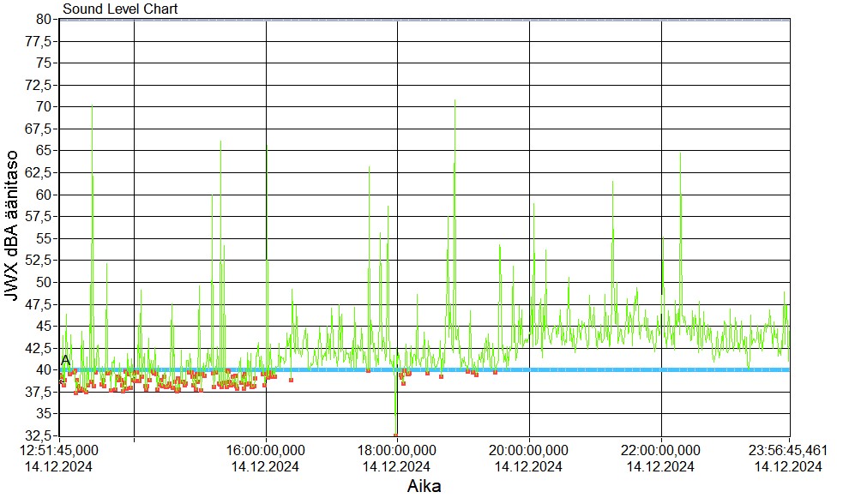Click the unlabeled tick mark between 12:51 and 16:00
This screenshot has width=849, height=504.
click(x=135, y=439)
